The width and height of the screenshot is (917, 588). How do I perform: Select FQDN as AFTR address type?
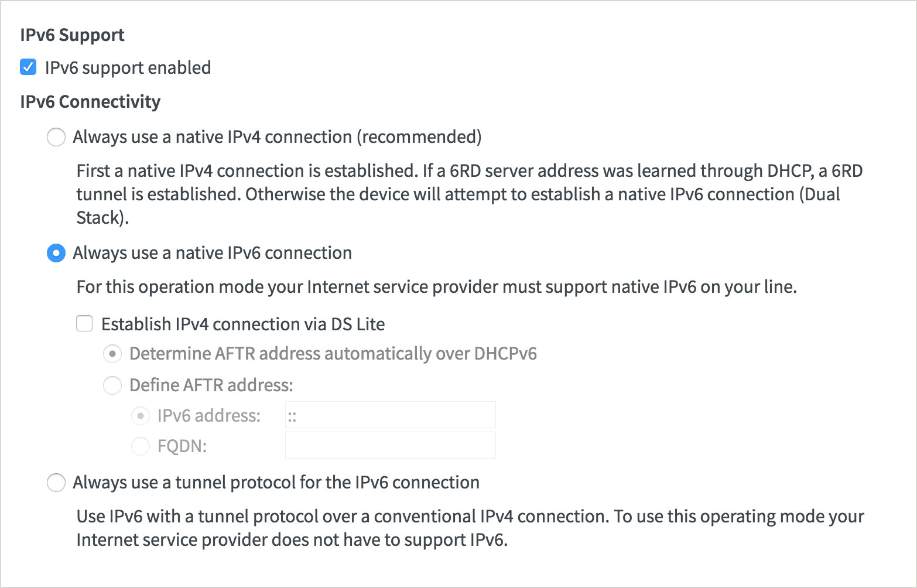point(140,446)
